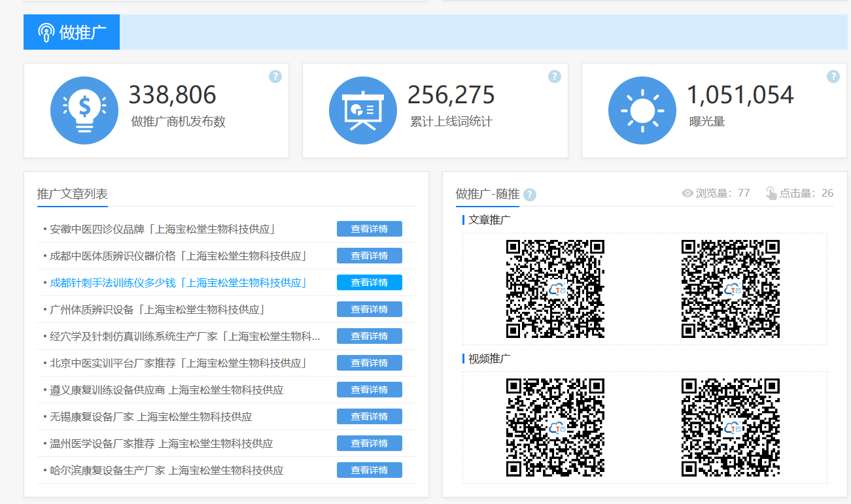Image resolution: width=851 pixels, height=504 pixels.
Task: Click the dollar lightbulb icon for 商机发布数
Action: coord(84,110)
